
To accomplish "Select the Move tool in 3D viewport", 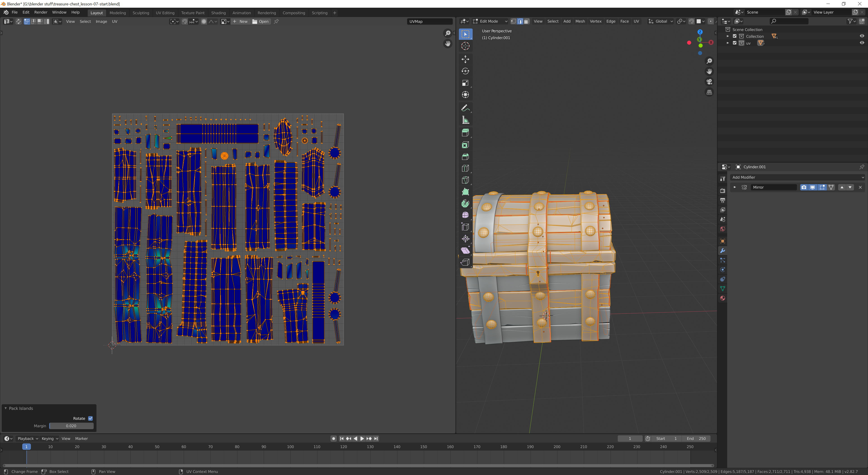I will click(465, 59).
